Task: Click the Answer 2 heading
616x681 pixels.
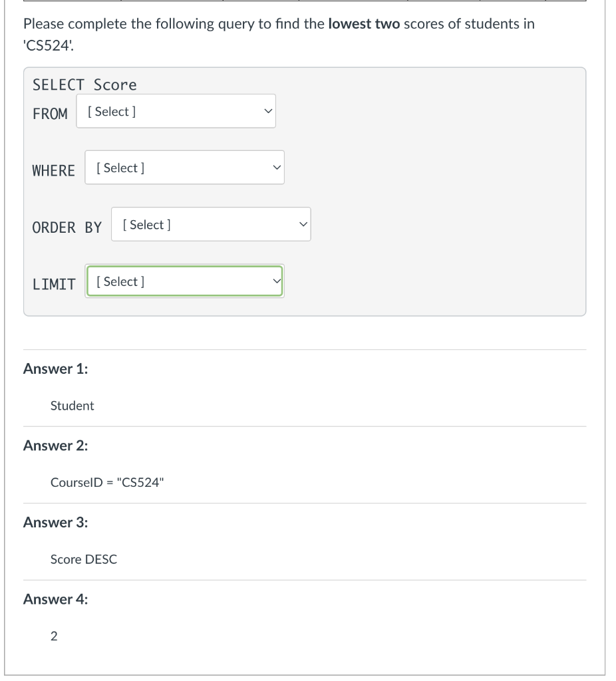Action: pyautogui.click(x=55, y=446)
